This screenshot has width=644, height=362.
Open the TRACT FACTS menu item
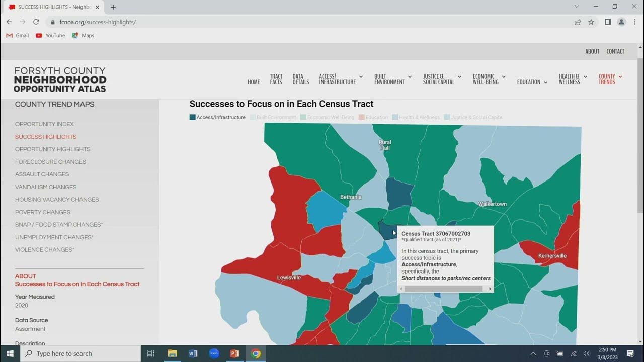(x=276, y=79)
